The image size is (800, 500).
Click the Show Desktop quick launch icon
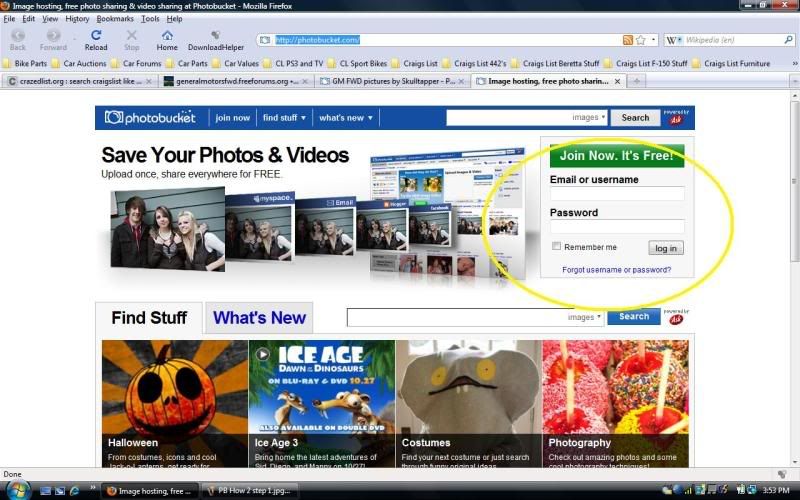[x=45, y=491]
